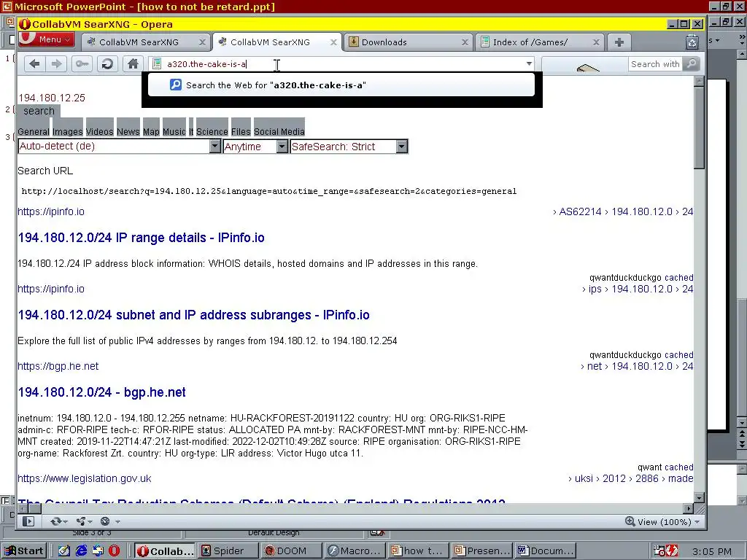747x560 pixels.
Task: Open the Opera Menu button
Action: pyautogui.click(x=46, y=39)
